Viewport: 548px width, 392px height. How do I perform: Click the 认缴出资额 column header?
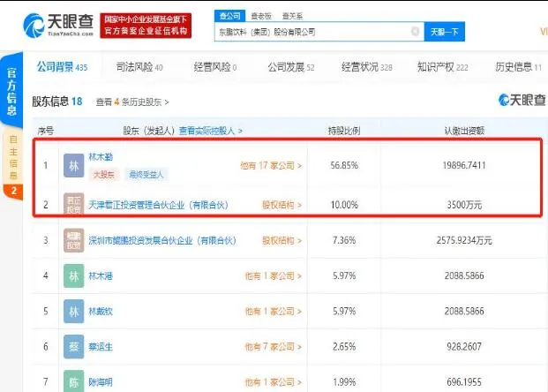point(464,131)
